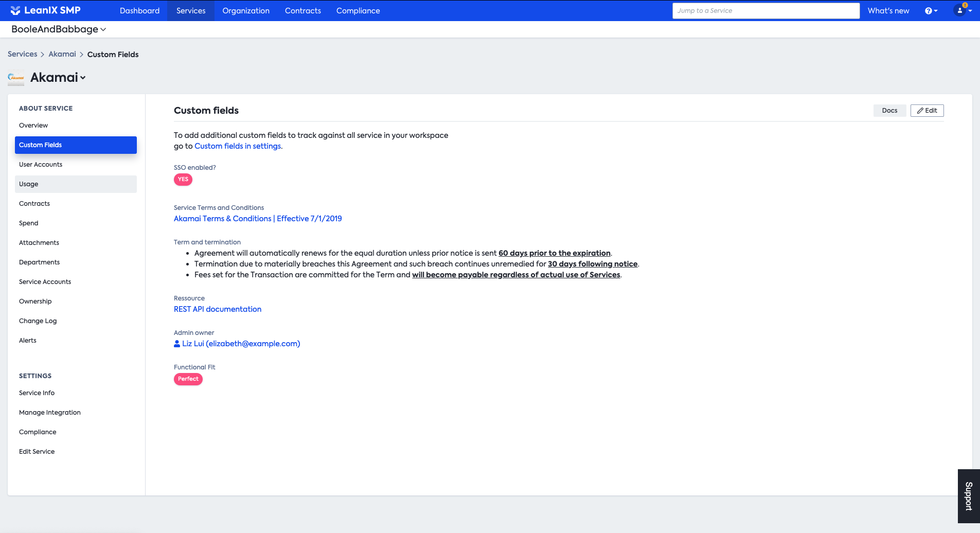Click the Custom Fields breadcrumb text

point(113,55)
